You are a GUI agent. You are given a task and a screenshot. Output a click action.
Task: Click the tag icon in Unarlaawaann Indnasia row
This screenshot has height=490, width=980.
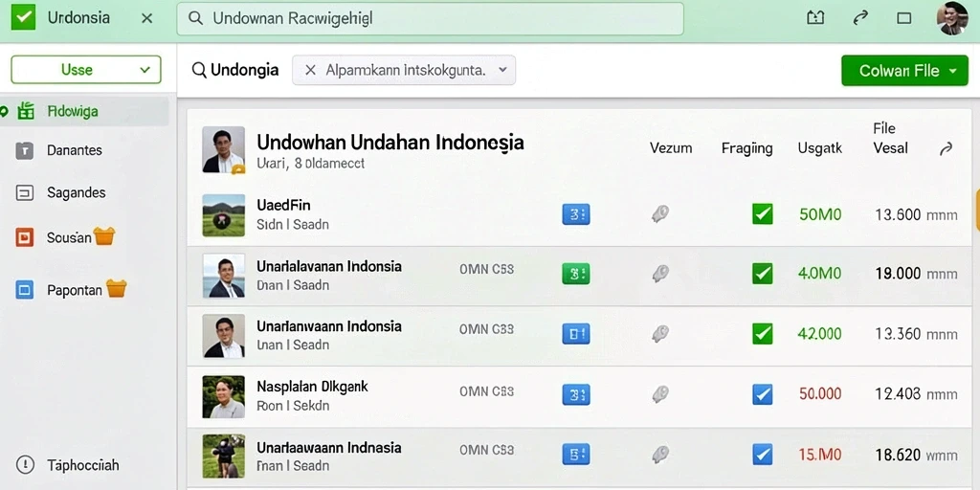[660, 454]
